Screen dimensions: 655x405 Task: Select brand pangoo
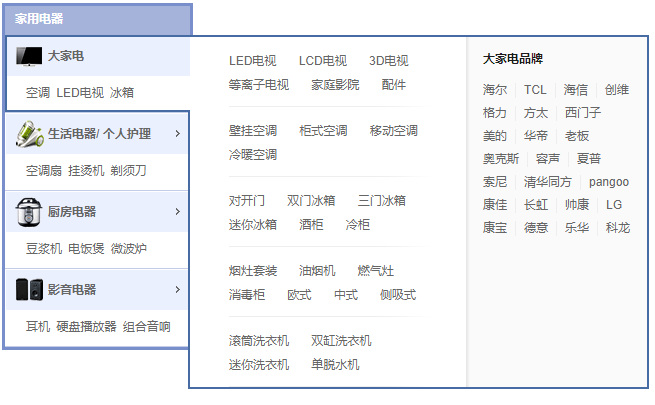tap(609, 182)
